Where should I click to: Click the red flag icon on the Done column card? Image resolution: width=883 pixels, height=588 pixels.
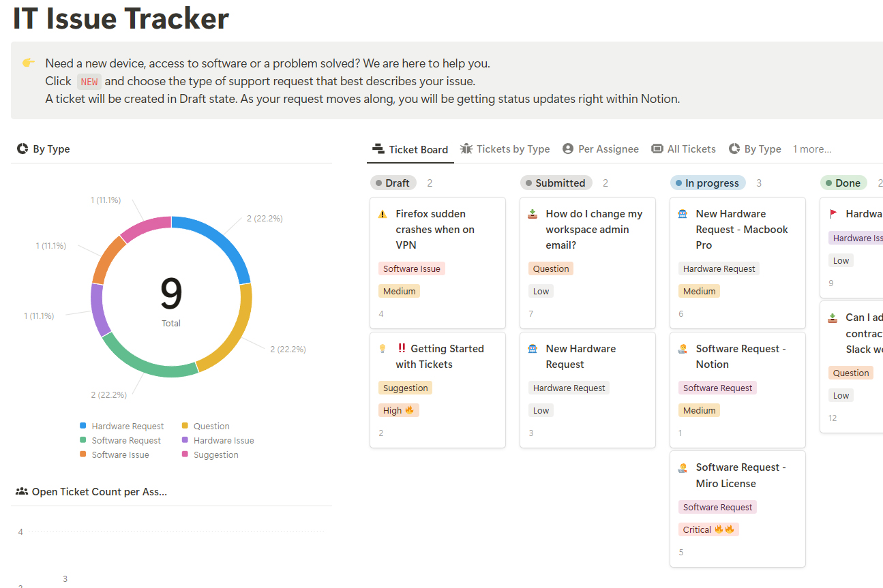[x=833, y=213]
